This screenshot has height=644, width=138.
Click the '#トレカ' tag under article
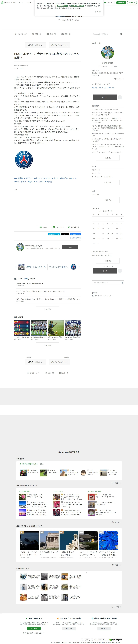[73, 178]
